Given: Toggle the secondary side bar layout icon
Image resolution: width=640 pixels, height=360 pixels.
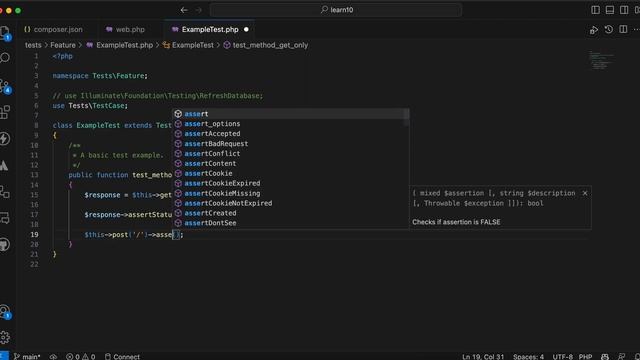Looking at the screenshot, I should point(624,10).
